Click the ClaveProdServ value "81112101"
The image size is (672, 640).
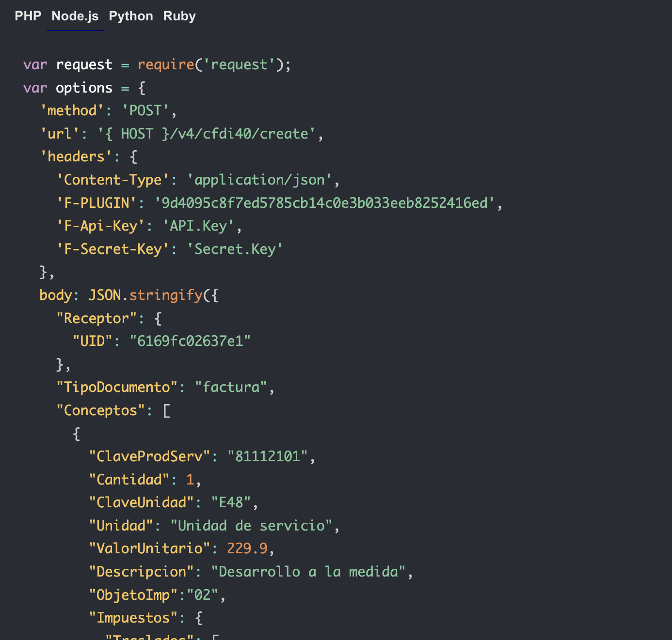[268, 456]
